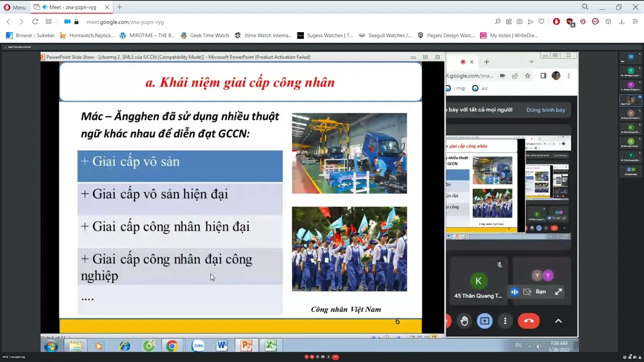Open Internet Explorer in shared taskbar
Image resolution: width=644 pixels, height=362 pixels.
click(x=124, y=346)
